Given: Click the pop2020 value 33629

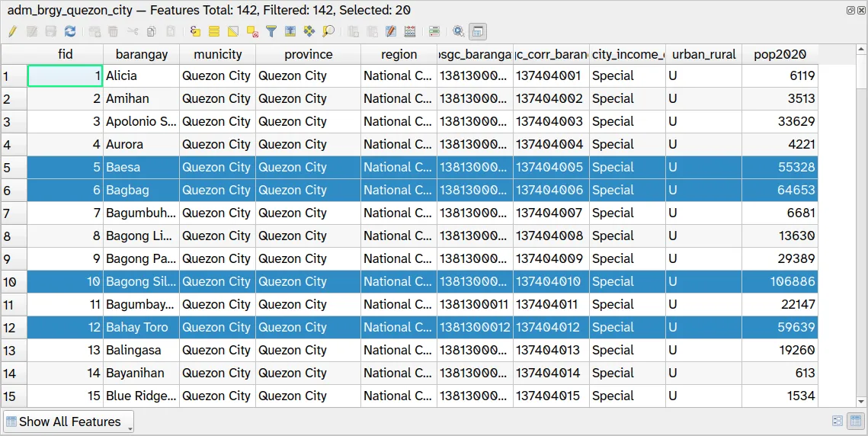Looking at the screenshot, I should (780, 121).
